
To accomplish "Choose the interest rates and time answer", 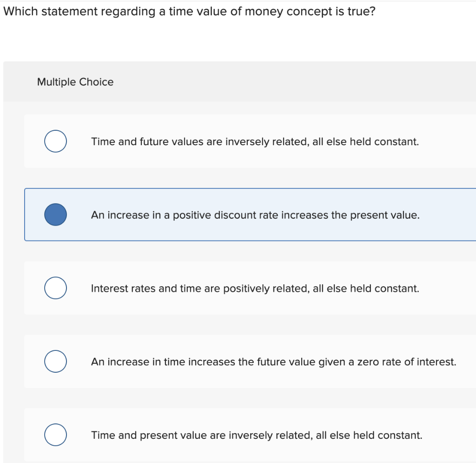I will [x=255, y=288].
